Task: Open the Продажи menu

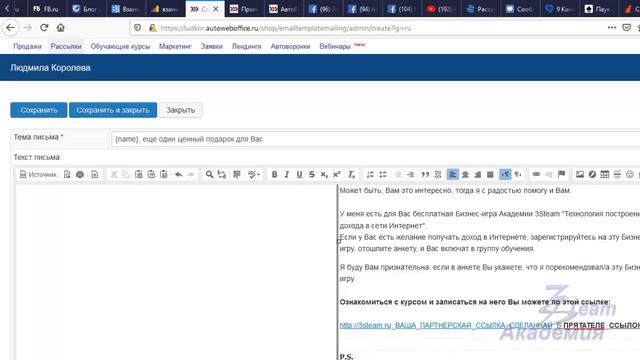Action: (x=27, y=47)
